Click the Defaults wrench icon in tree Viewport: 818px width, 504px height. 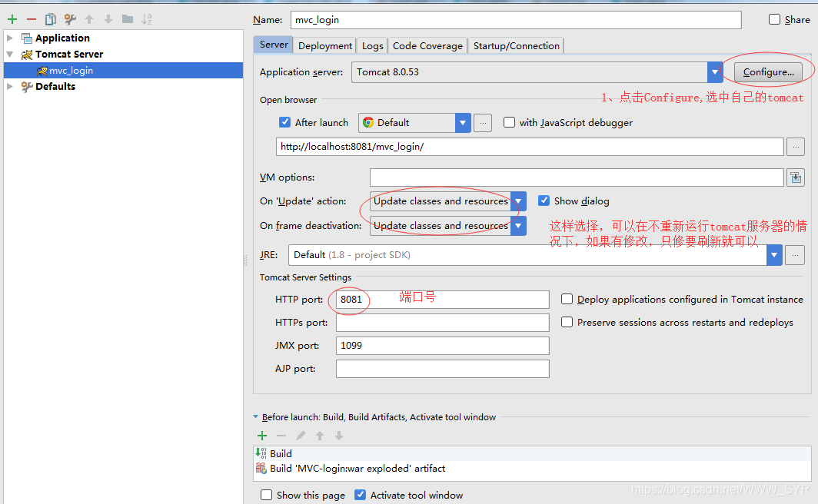click(27, 87)
